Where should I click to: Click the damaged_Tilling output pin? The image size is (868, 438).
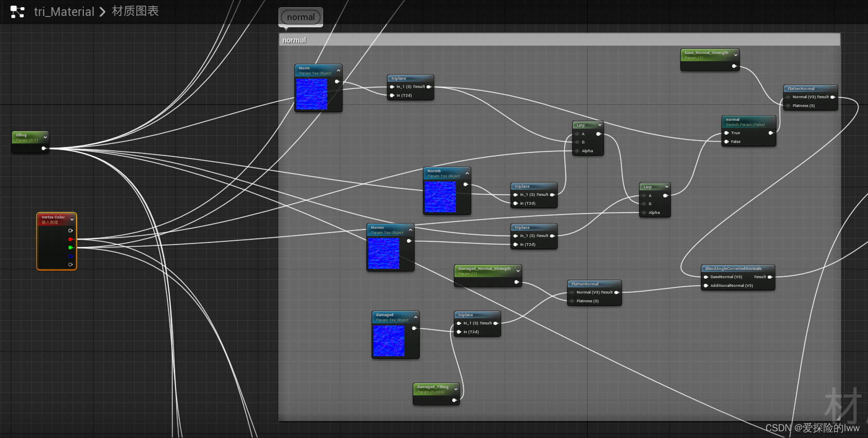click(x=454, y=400)
